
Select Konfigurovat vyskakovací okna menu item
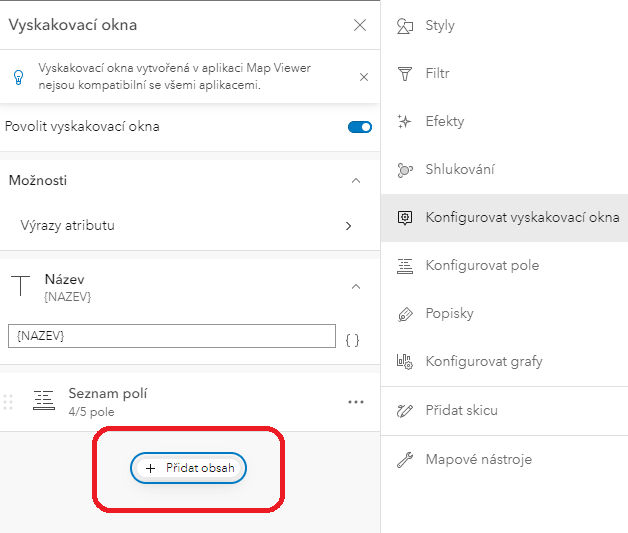pos(504,218)
